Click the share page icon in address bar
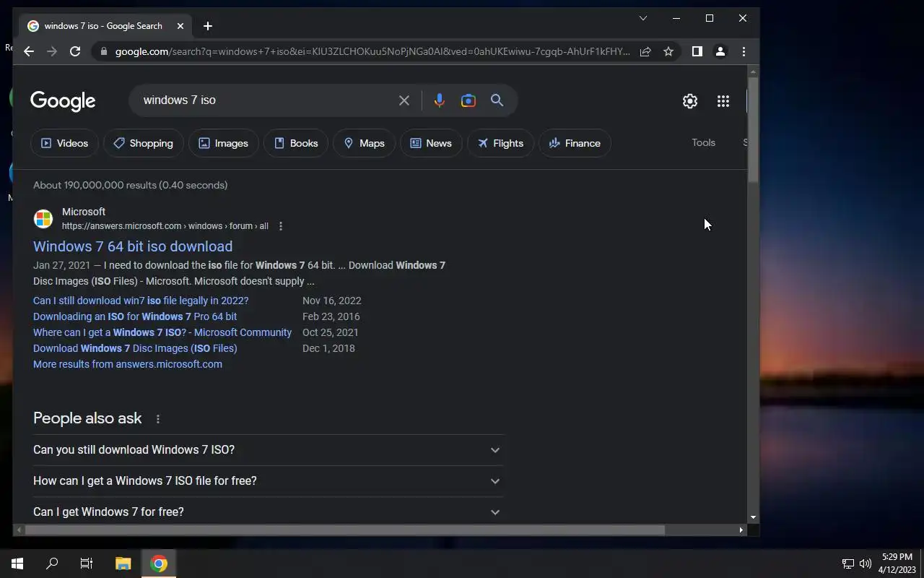This screenshot has height=578, width=924. pos(645,51)
